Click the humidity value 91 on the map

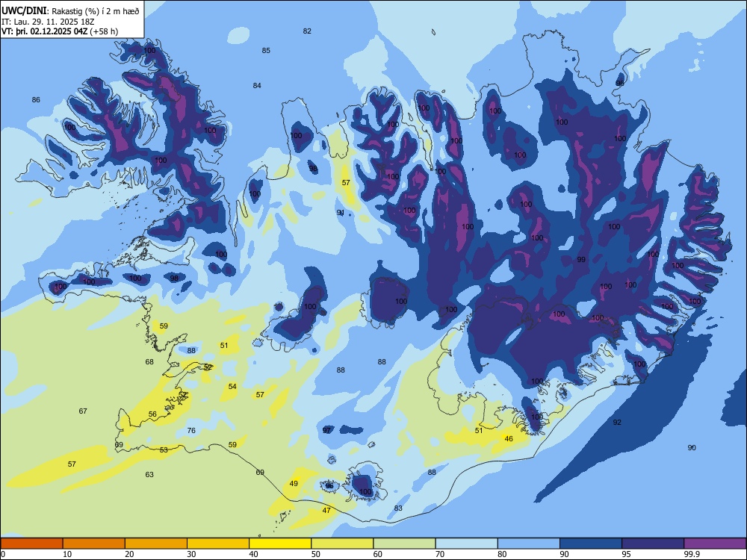coord(341,212)
